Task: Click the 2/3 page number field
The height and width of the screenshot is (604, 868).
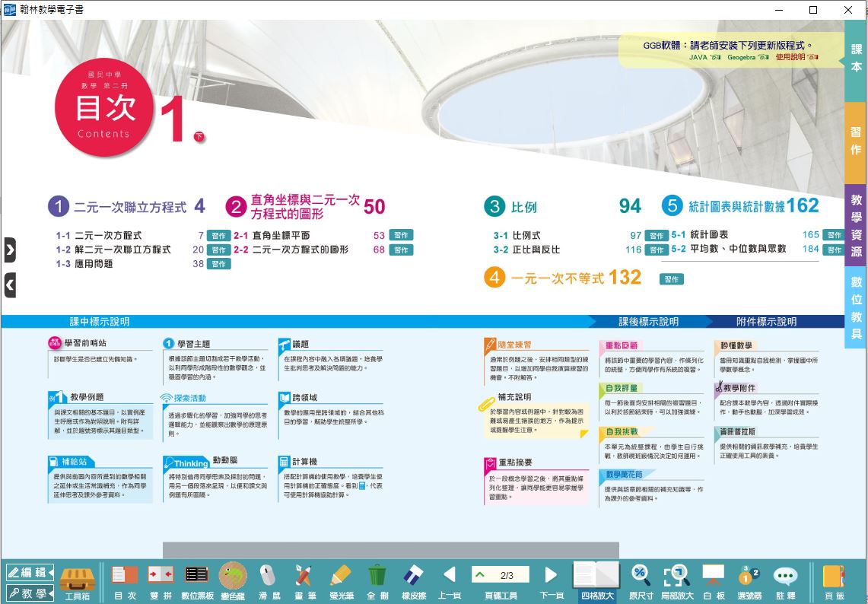Action: point(506,575)
